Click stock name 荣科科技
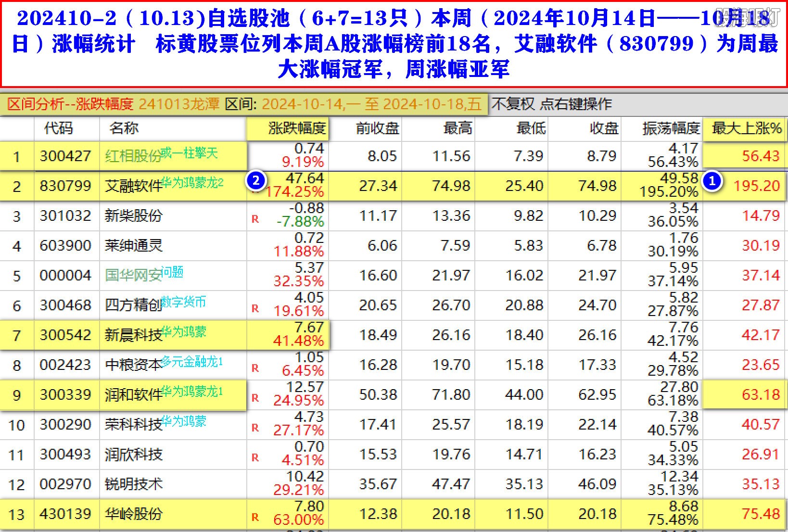This screenshot has width=788, height=532. coord(133,425)
